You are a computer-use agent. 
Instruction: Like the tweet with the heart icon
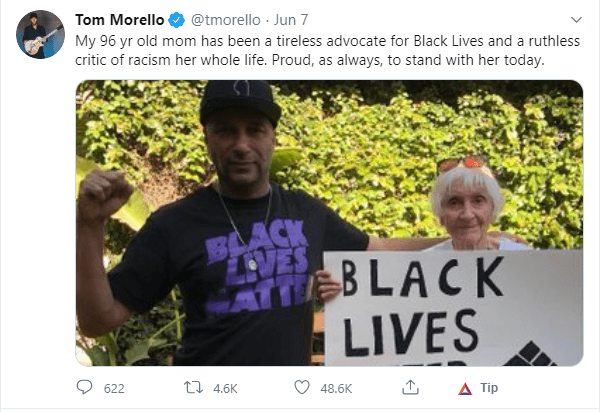pyautogui.click(x=302, y=387)
